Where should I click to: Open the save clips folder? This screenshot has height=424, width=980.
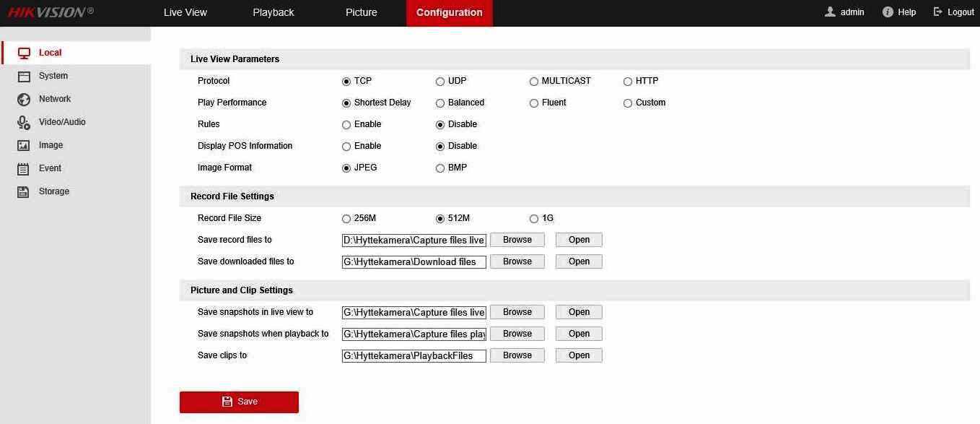pyautogui.click(x=579, y=355)
